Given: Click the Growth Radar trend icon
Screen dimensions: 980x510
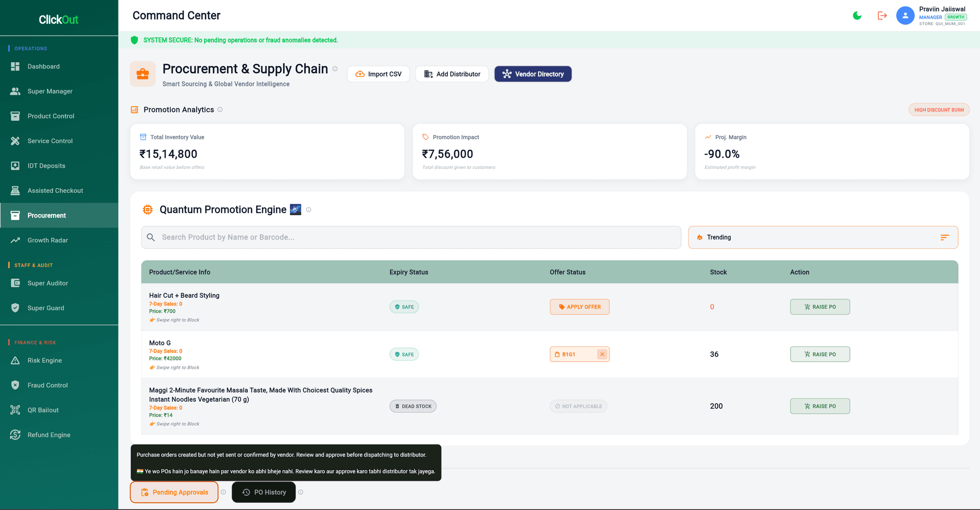Looking at the screenshot, I should click(x=15, y=240).
